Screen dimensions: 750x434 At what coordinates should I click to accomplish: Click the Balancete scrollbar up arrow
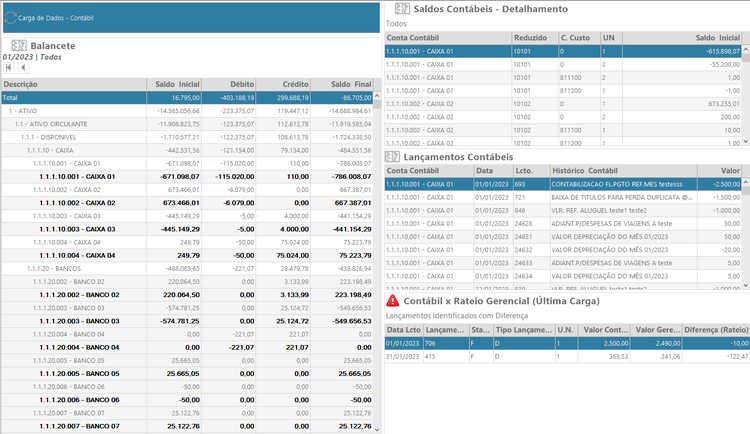[x=377, y=97]
